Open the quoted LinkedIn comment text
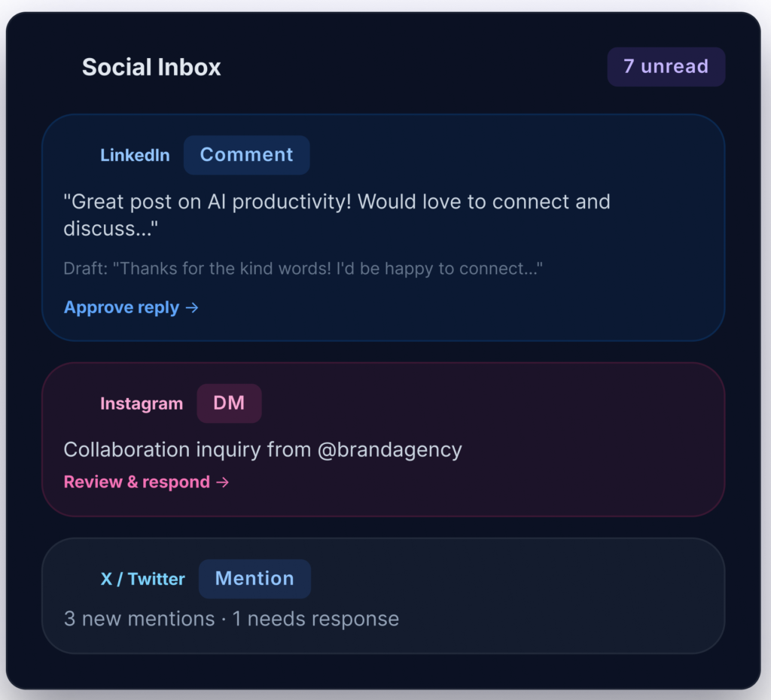This screenshot has width=771, height=700. [337, 215]
